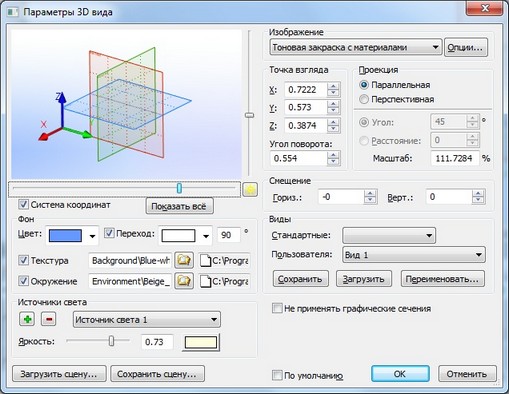Click file icon next to Окружение path
Image resolution: width=509 pixels, height=394 pixels.
[205, 282]
